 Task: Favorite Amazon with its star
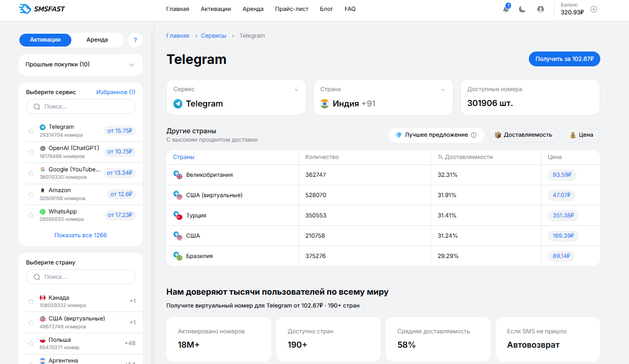pyautogui.click(x=31, y=195)
